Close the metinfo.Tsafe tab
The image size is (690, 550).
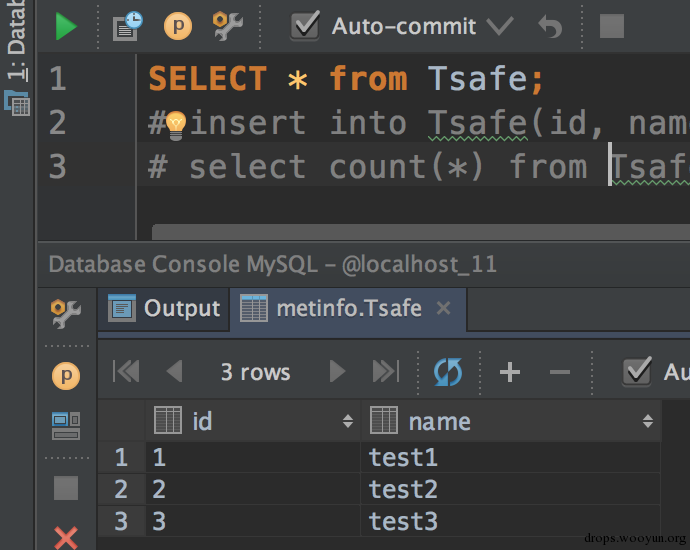(444, 308)
